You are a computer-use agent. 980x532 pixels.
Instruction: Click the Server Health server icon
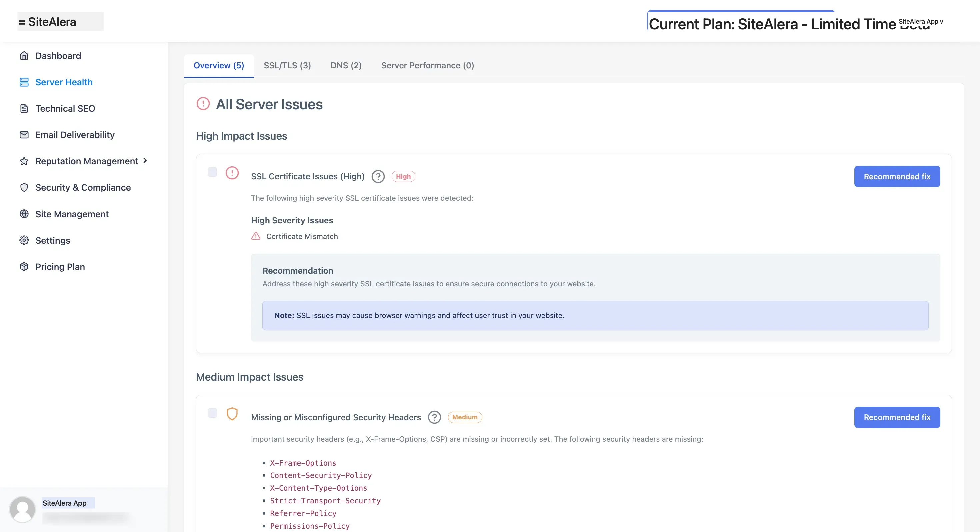pos(24,82)
